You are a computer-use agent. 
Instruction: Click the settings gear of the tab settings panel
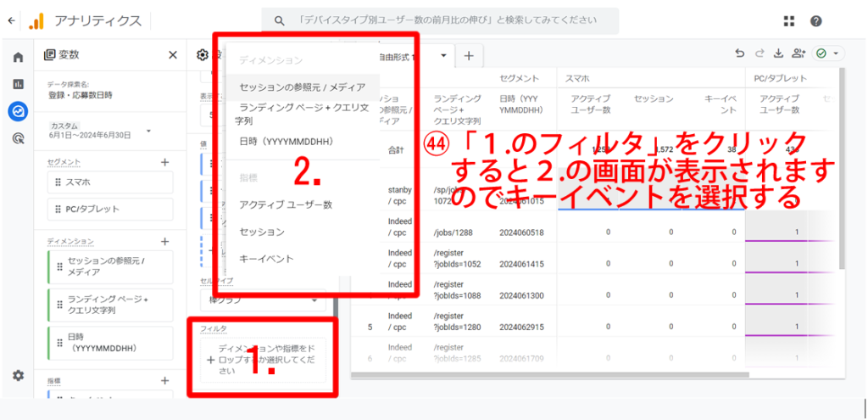(203, 55)
